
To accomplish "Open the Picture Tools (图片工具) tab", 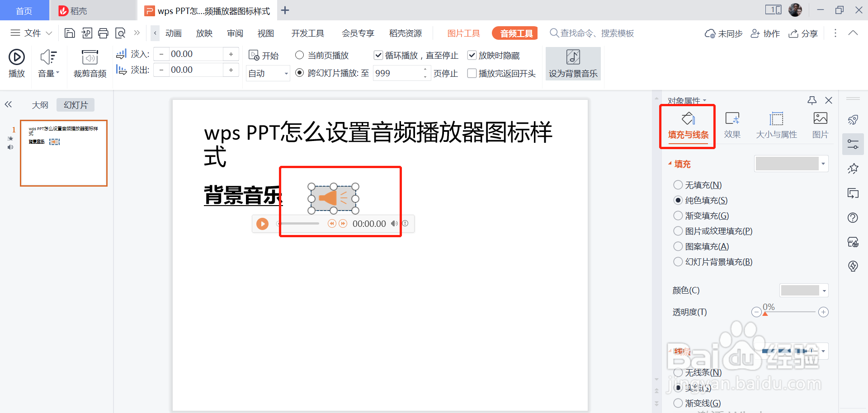I will pyautogui.click(x=463, y=33).
